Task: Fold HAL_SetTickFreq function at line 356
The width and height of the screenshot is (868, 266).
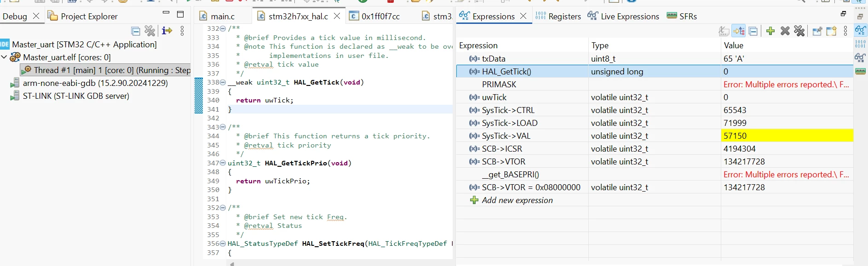Action: tap(223, 243)
